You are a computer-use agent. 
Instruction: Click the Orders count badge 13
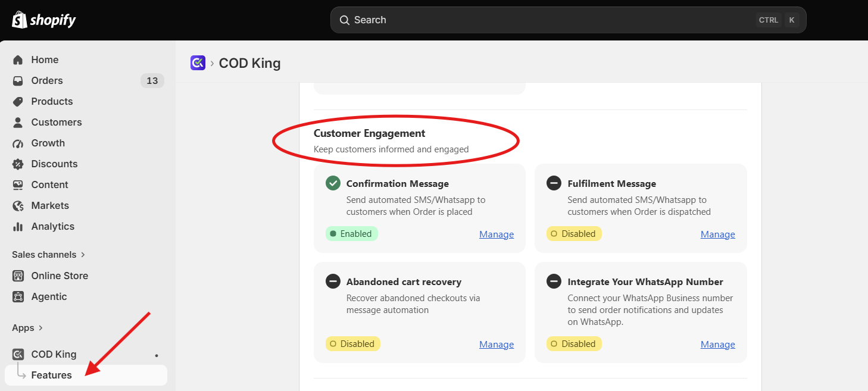click(x=152, y=81)
